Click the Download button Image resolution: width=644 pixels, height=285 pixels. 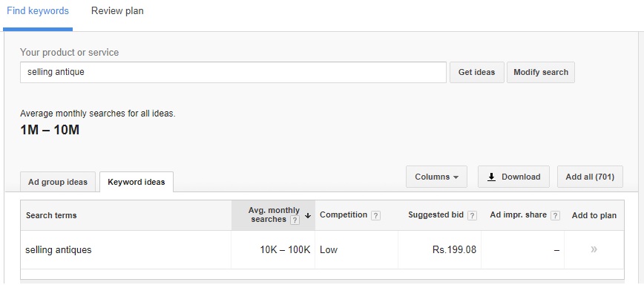coord(513,177)
